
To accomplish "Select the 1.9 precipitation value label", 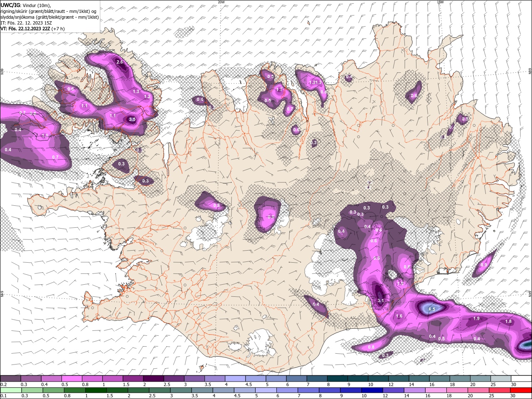I will click(477, 318).
